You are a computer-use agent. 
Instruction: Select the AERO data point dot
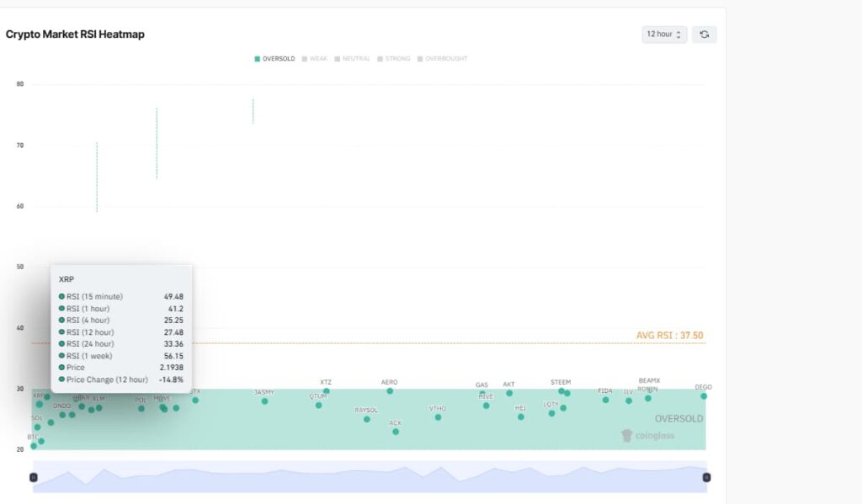tap(390, 391)
